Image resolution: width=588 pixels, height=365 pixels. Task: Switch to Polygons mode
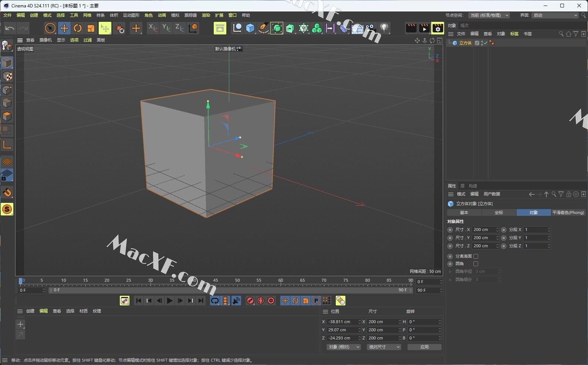(x=7, y=117)
